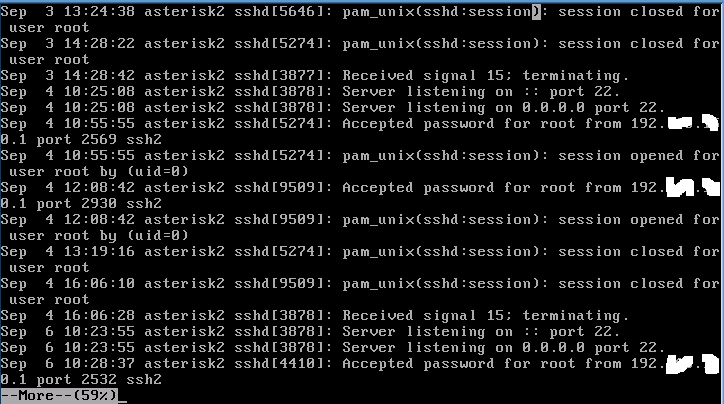Click the --More--(59%) pager prompt
This screenshot has height=404, width=724.
[x=60, y=396]
